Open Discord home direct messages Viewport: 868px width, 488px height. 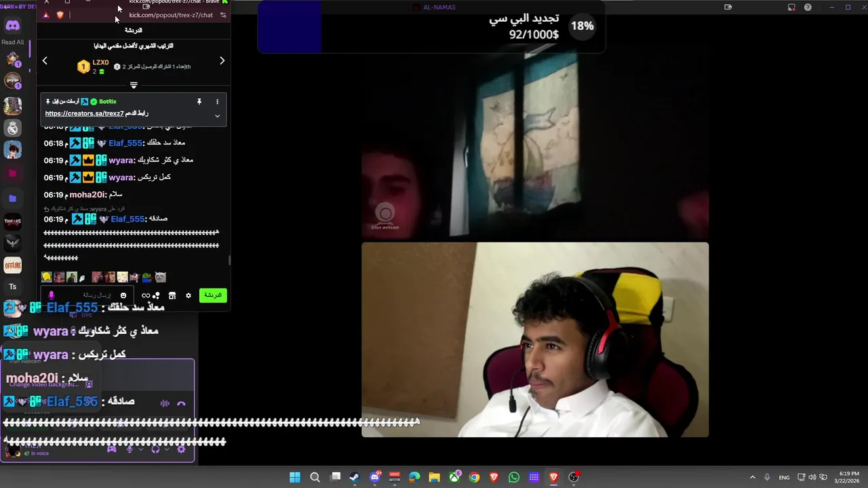tap(12, 26)
